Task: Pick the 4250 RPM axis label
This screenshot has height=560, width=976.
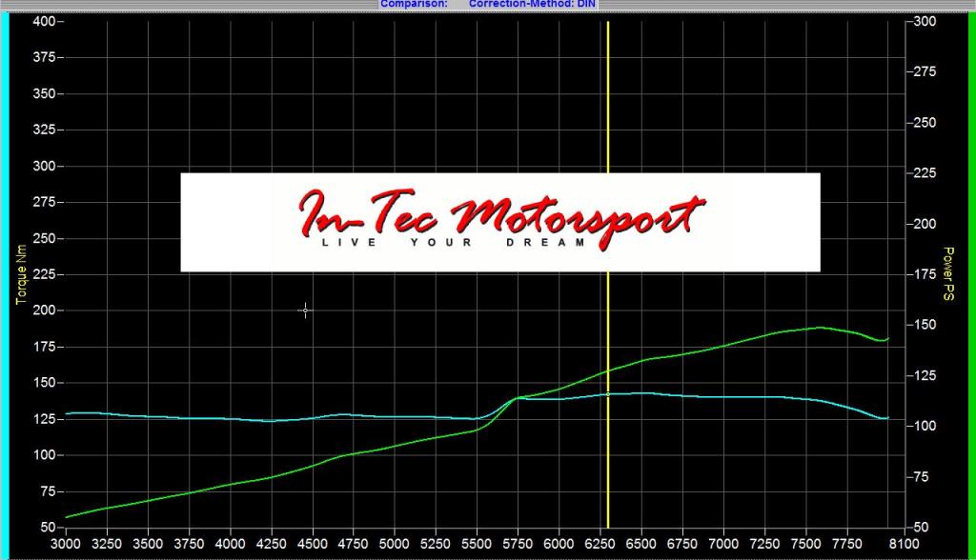Action: coord(271,544)
